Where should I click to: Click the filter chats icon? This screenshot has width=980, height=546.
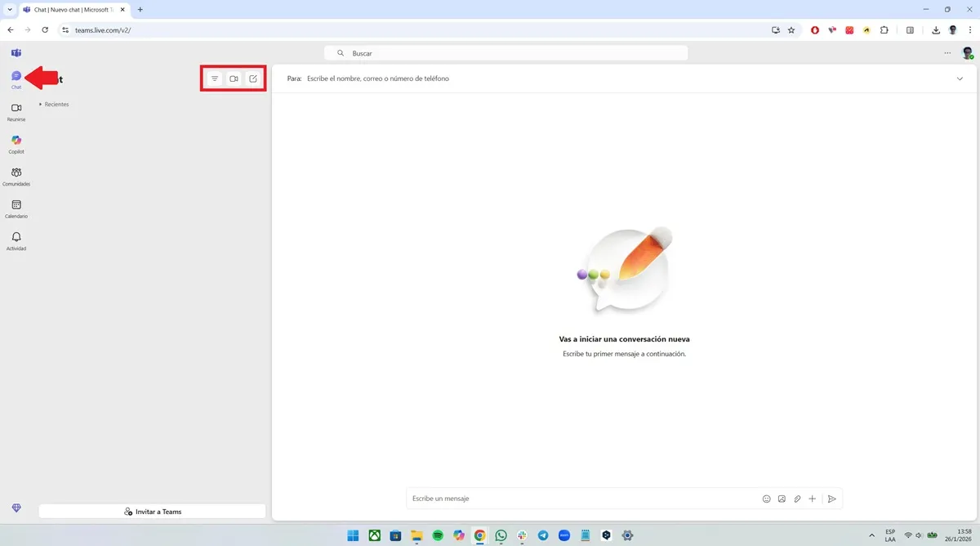click(x=215, y=78)
